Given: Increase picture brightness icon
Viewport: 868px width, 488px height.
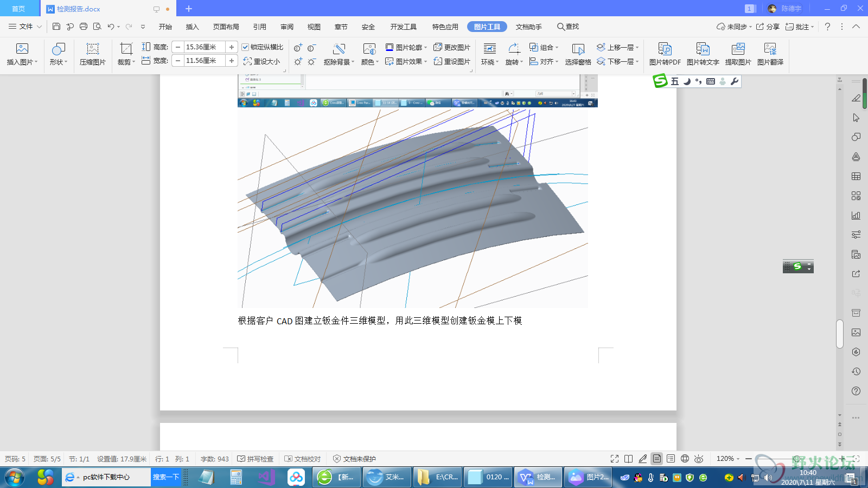Looking at the screenshot, I should (x=298, y=61).
